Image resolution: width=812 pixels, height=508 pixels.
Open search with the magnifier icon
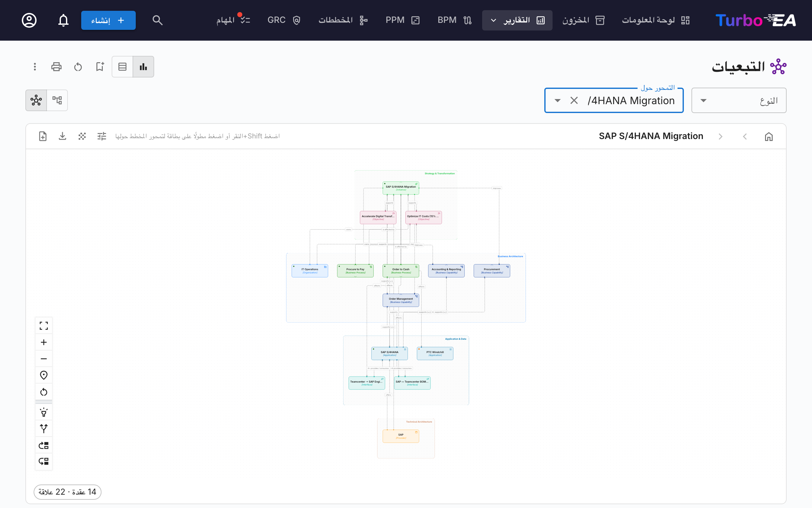[x=157, y=20]
